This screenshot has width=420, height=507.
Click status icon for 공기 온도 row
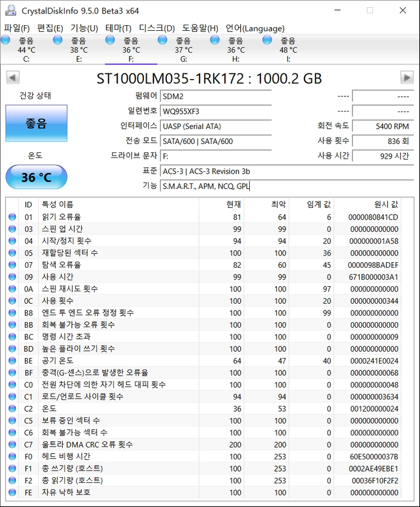(12, 361)
